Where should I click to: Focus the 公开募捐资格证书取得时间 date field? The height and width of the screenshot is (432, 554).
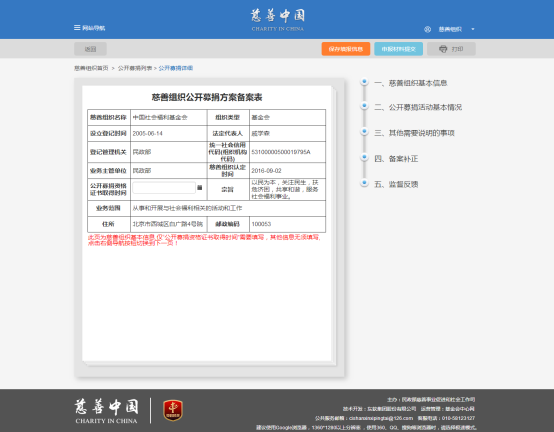(164, 188)
